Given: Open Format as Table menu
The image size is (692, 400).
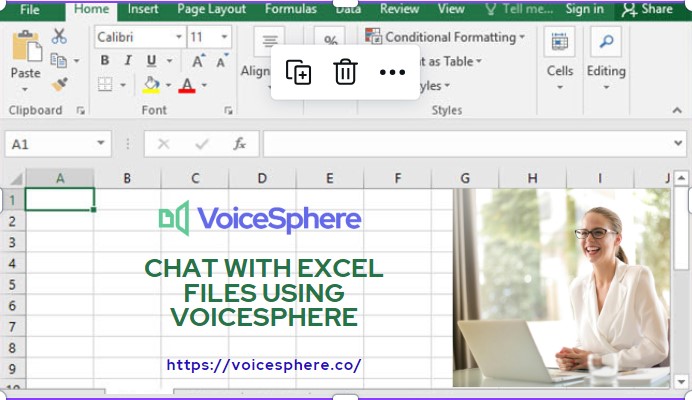Looking at the screenshot, I should pyautogui.click(x=449, y=61).
